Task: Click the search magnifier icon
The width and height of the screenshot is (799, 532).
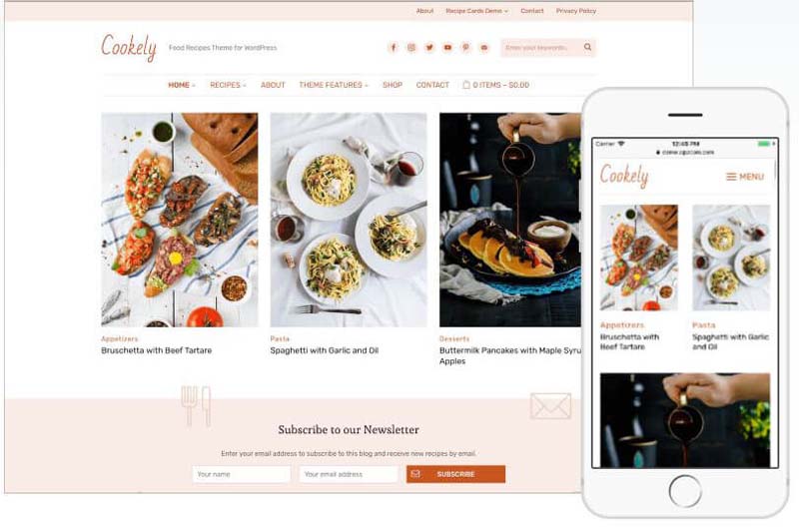Action: (x=587, y=47)
